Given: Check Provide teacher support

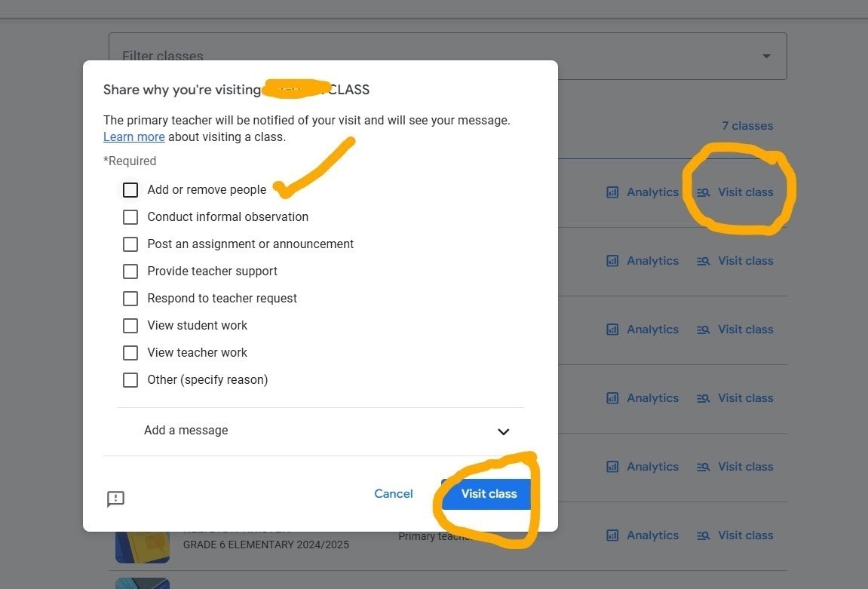Looking at the screenshot, I should pos(130,271).
